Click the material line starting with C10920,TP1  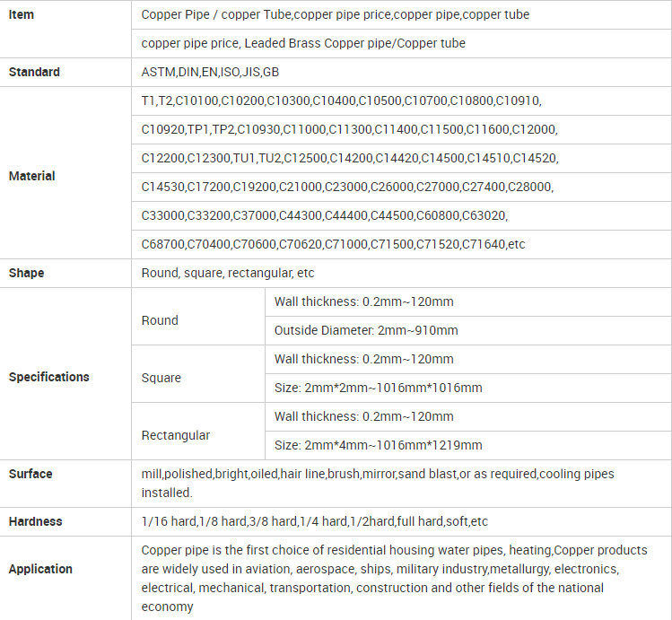pyautogui.click(x=349, y=129)
